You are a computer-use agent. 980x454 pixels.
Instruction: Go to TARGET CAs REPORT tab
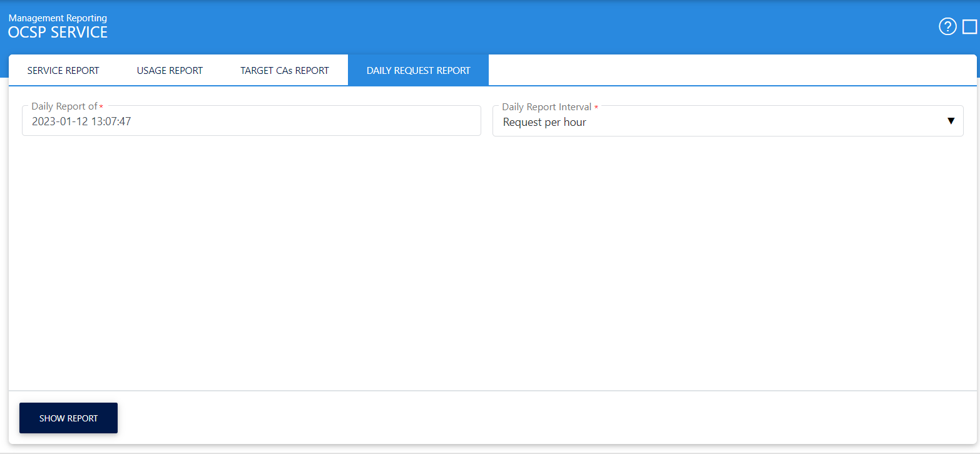pos(284,71)
